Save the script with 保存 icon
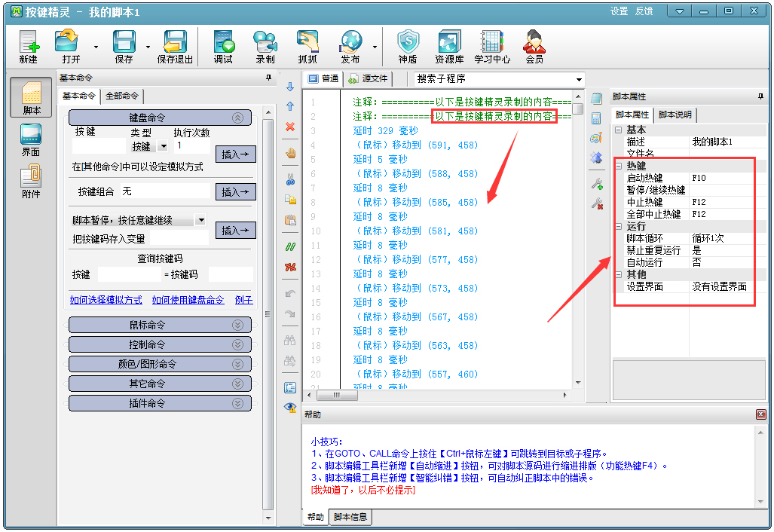 coord(124,47)
